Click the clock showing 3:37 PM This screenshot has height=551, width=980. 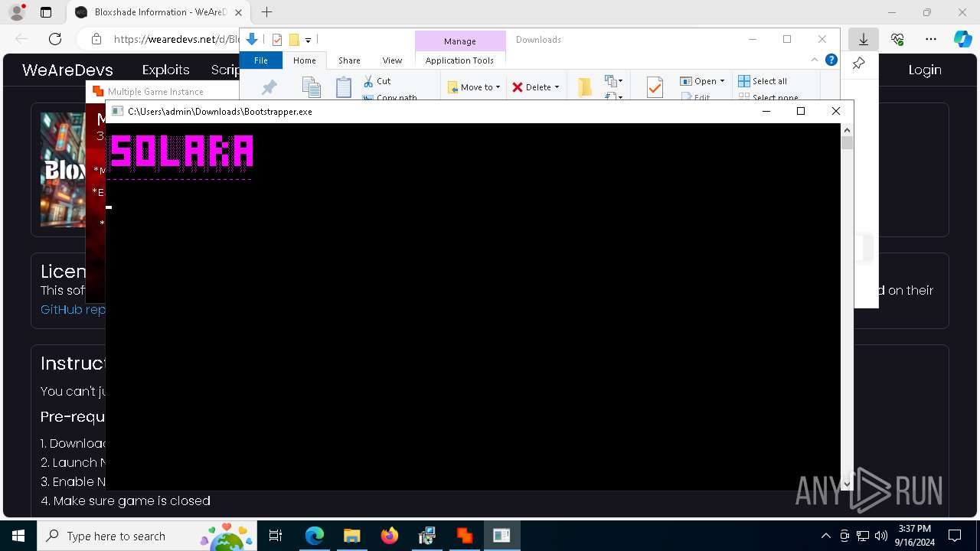915,536
